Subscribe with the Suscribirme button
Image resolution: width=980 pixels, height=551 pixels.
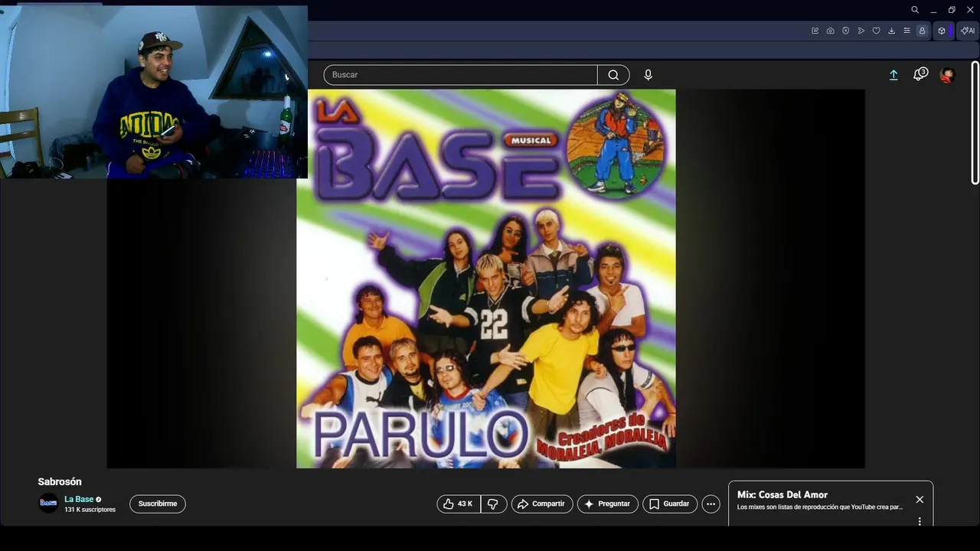point(158,504)
